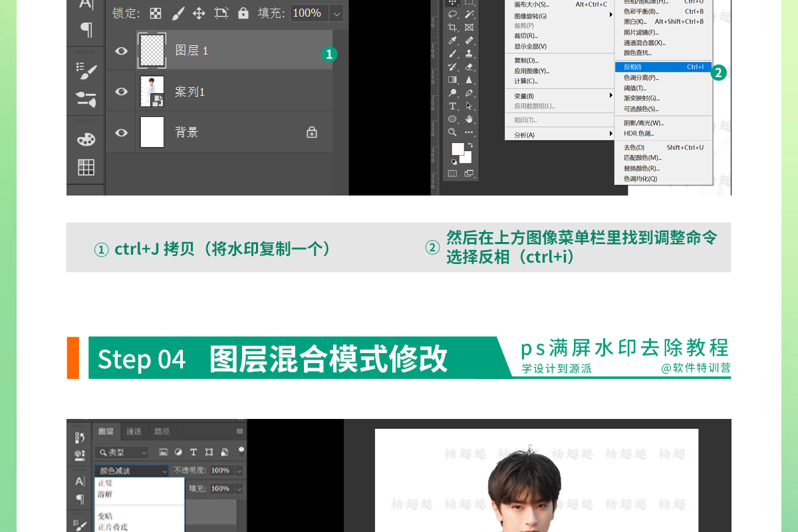The width and height of the screenshot is (798, 532).
Task: Click the lock position move icon
Action: point(199,13)
